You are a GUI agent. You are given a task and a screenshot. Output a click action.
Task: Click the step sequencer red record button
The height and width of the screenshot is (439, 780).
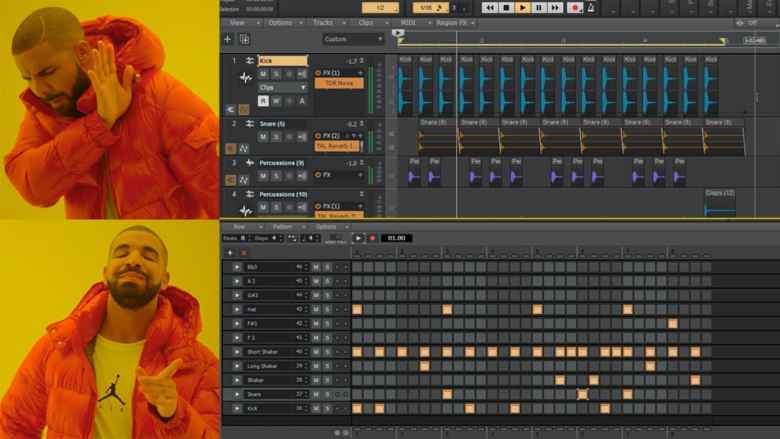click(372, 238)
